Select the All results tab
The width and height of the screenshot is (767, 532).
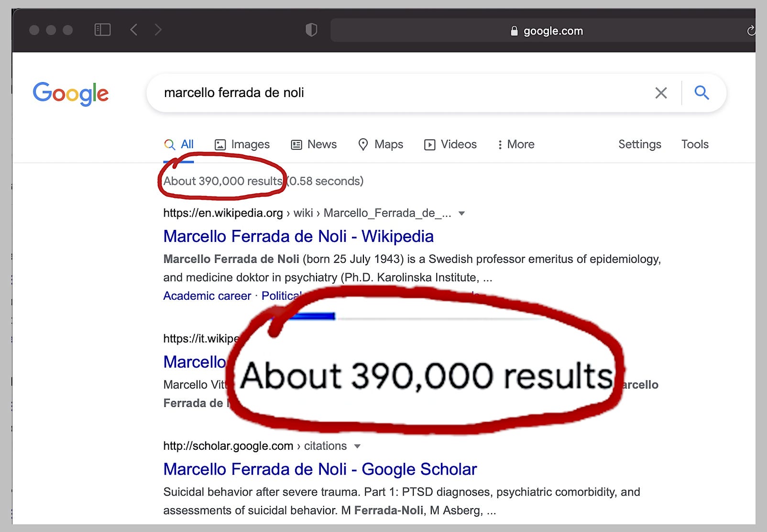[x=178, y=144]
